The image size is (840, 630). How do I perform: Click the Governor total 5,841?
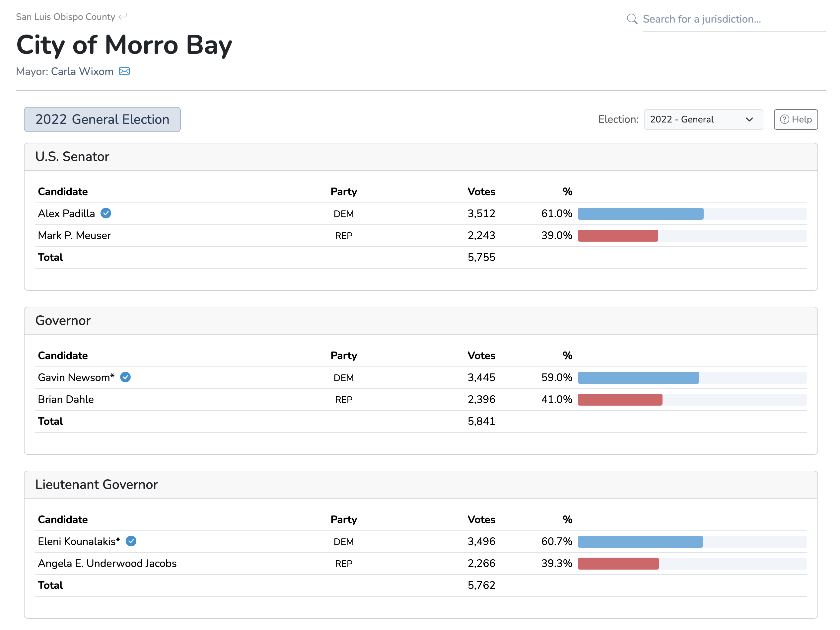tap(481, 422)
